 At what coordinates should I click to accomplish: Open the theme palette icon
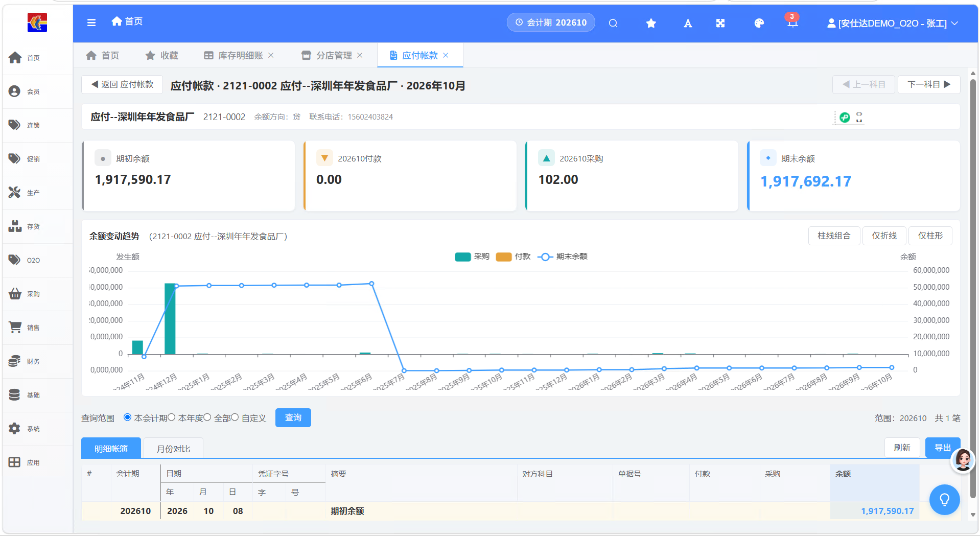pyautogui.click(x=759, y=23)
